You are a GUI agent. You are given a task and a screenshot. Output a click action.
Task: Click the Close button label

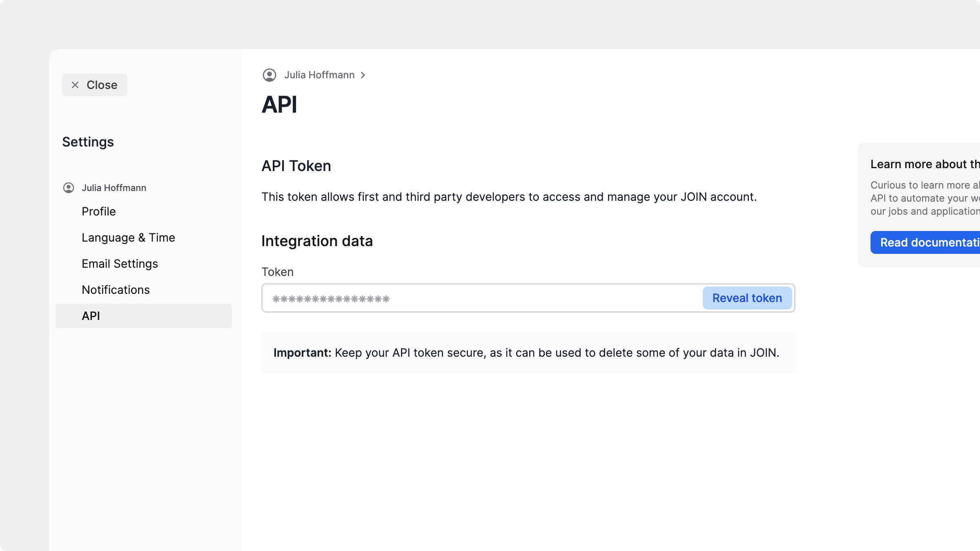tap(102, 85)
